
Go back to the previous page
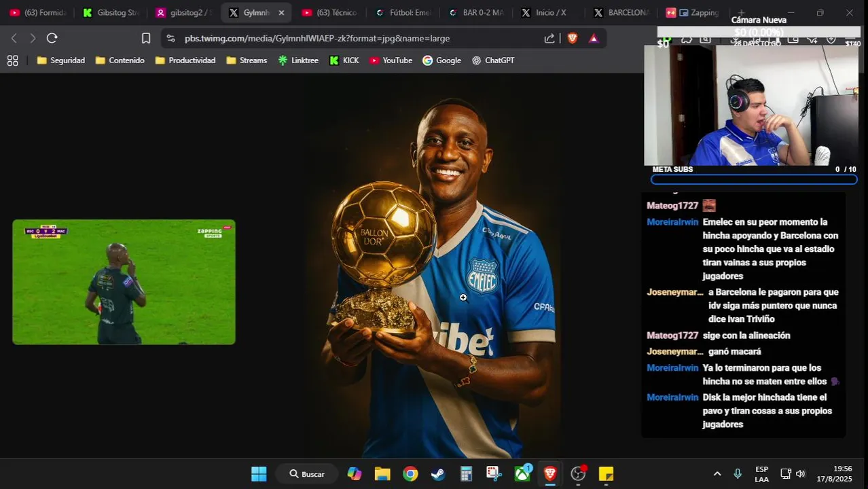pos(14,38)
